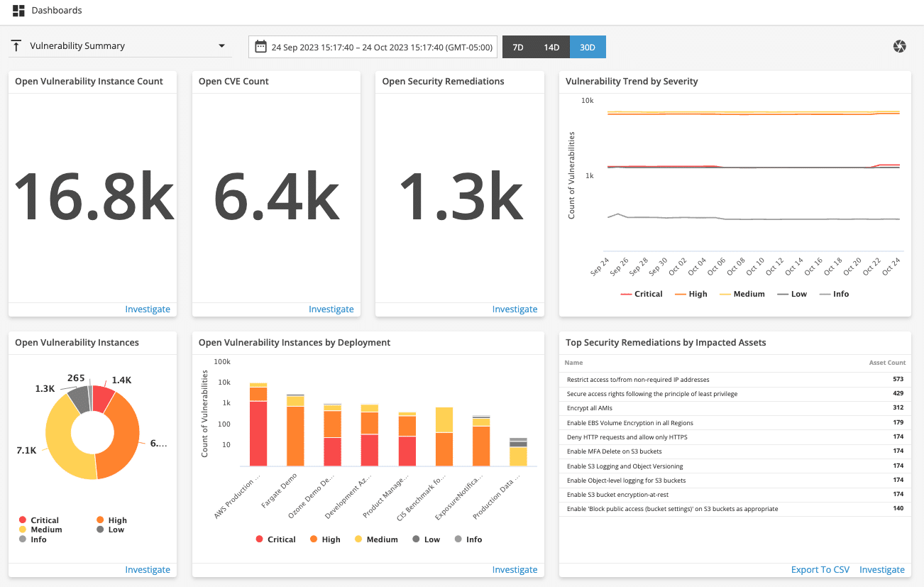Toggle Critical in deployment chart legend

[275, 539]
